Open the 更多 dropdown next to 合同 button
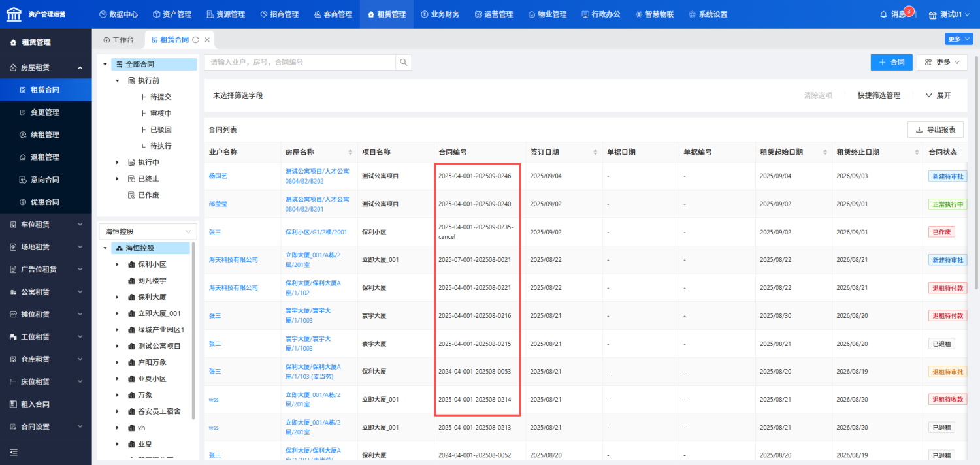Screen dimensions: 980x465 [942, 62]
